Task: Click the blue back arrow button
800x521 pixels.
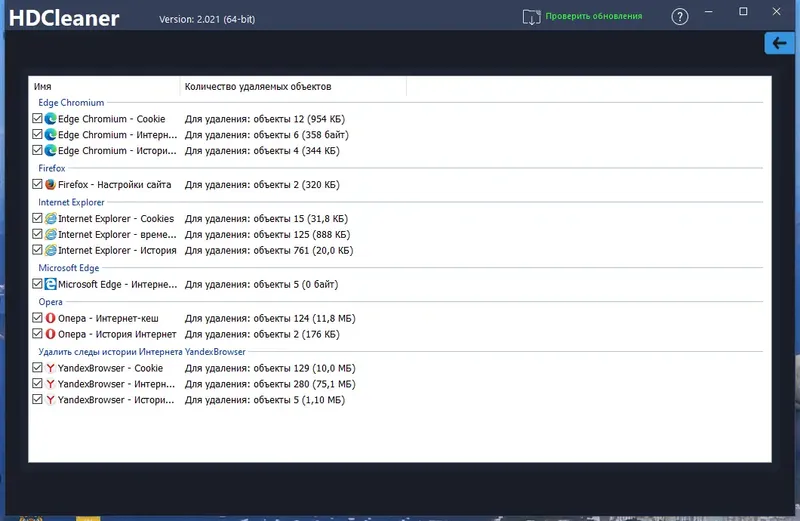Action: 780,43
